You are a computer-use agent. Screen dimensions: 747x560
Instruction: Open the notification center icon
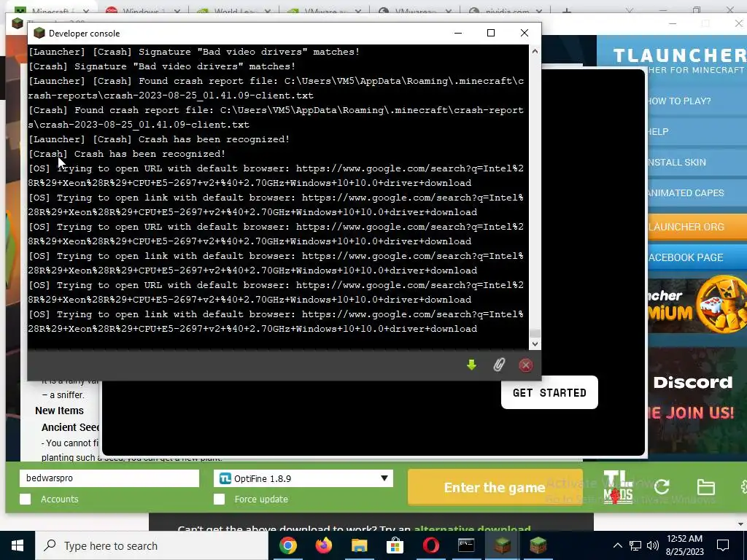[x=723, y=545]
